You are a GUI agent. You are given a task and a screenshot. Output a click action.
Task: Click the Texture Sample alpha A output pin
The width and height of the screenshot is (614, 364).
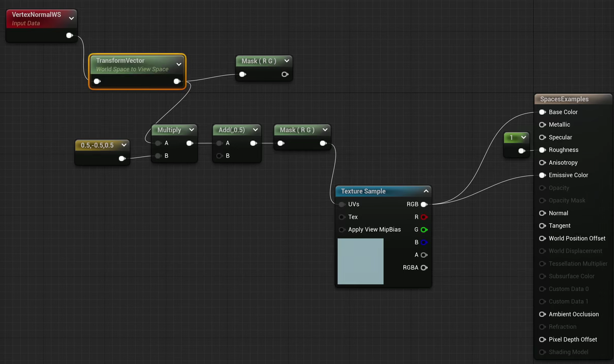point(424,255)
